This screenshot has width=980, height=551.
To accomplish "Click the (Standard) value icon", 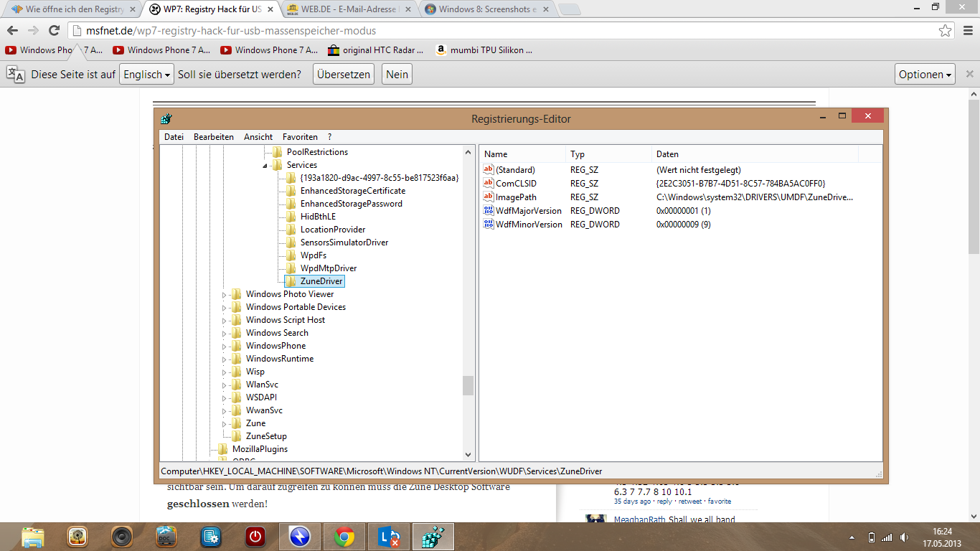I will click(x=489, y=169).
